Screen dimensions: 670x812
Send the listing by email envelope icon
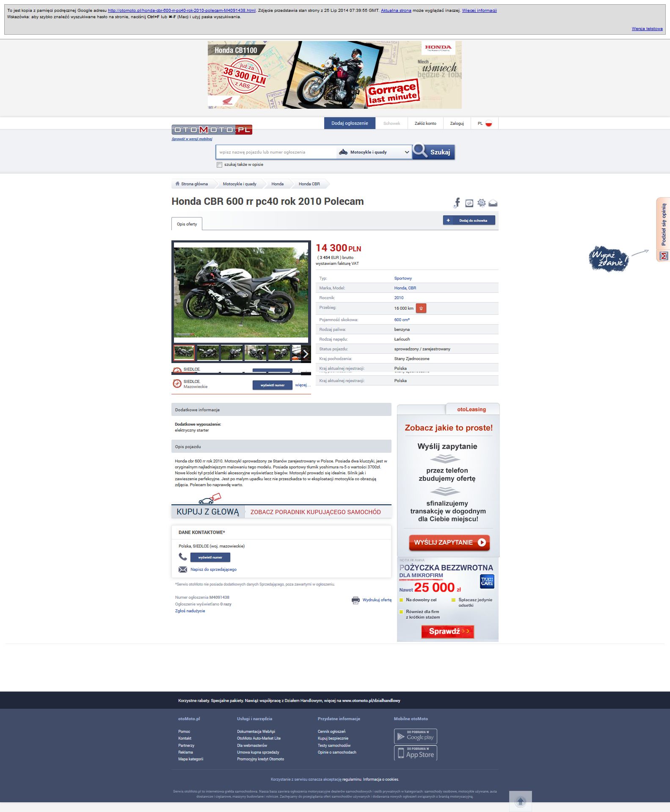(493, 204)
